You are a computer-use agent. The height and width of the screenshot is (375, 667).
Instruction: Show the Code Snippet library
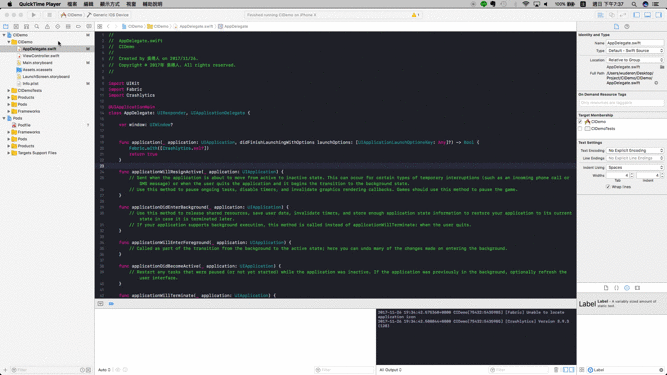click(616, 288)
